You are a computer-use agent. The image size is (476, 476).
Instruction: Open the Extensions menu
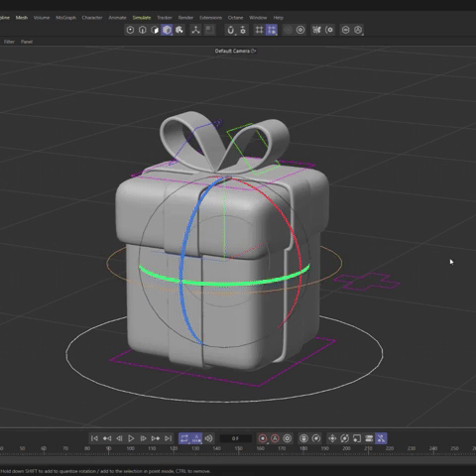210,18
